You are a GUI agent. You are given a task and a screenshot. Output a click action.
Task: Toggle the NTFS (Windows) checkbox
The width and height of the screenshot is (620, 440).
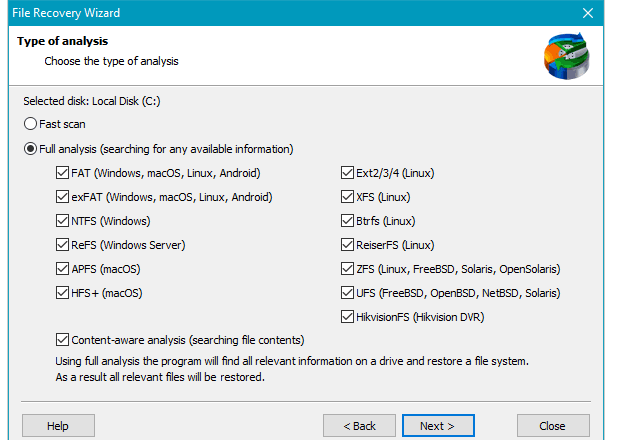click(62, 221)
